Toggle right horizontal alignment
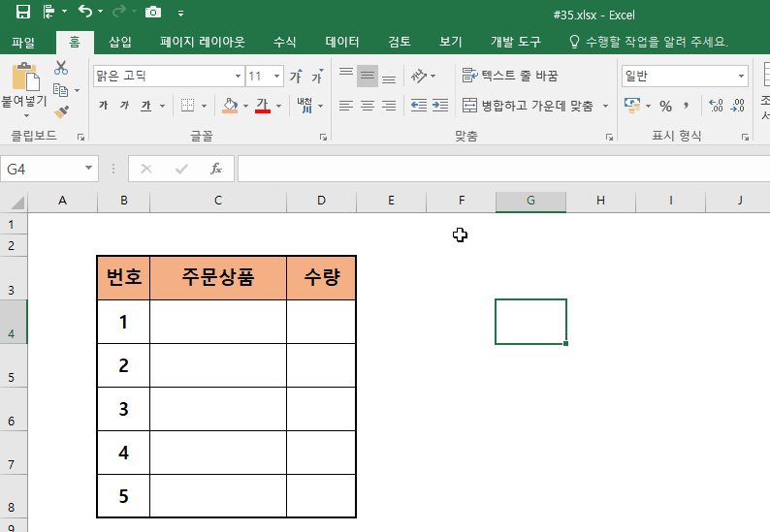Image resolution: width=770 pixels, height=532 pixels. click(389, 106)
